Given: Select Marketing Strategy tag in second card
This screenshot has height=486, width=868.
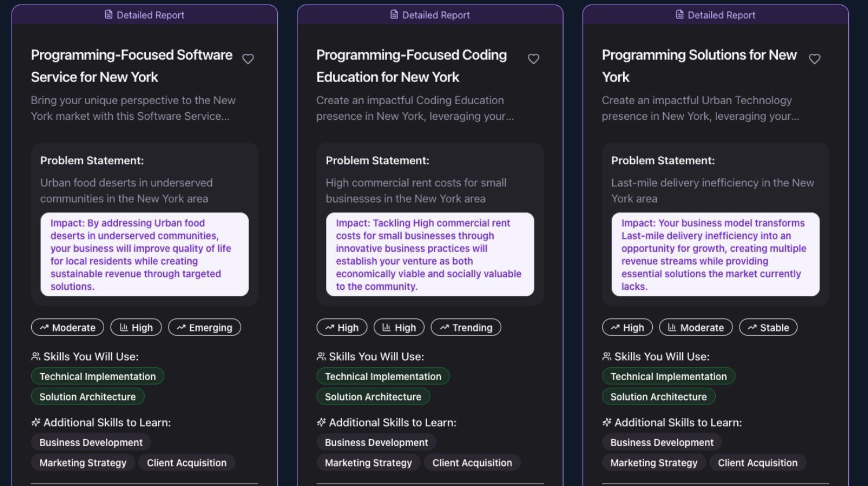Looking at the screenshot, I should [x=368, y=463].
